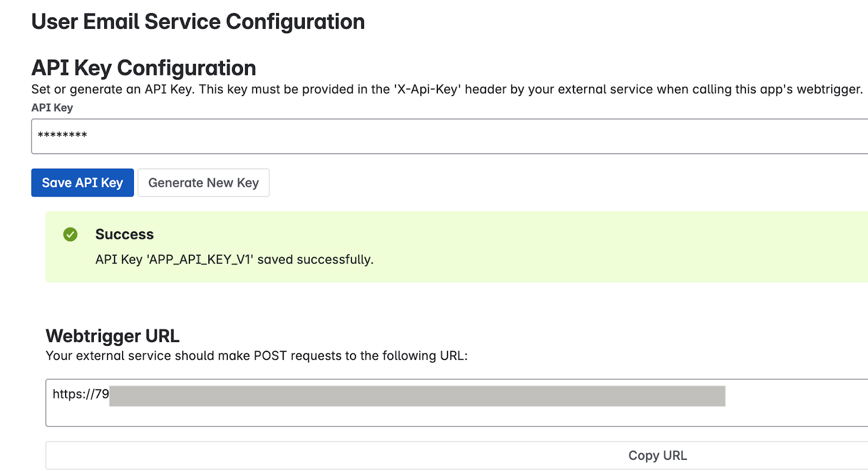Click the User Email Service Configuration title
The image size is (868, 475).
pyautogui.click(x=198, y=22)
